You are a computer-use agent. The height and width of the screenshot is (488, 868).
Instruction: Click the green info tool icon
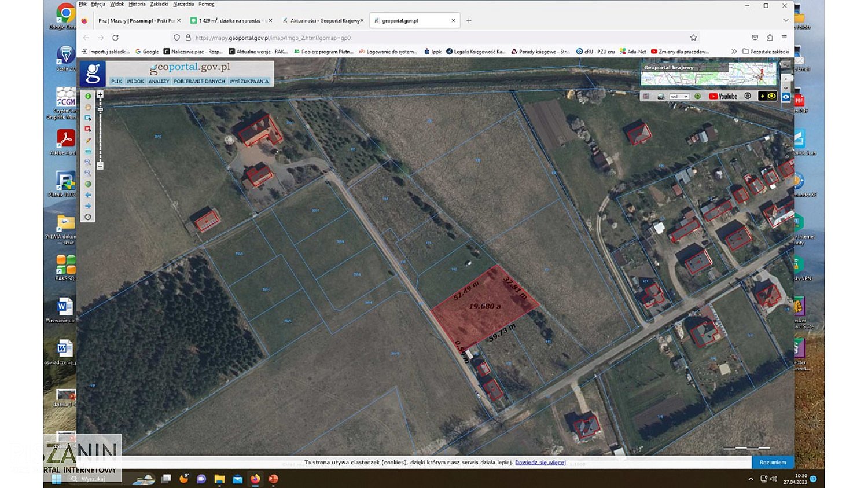tap(88, 96)
